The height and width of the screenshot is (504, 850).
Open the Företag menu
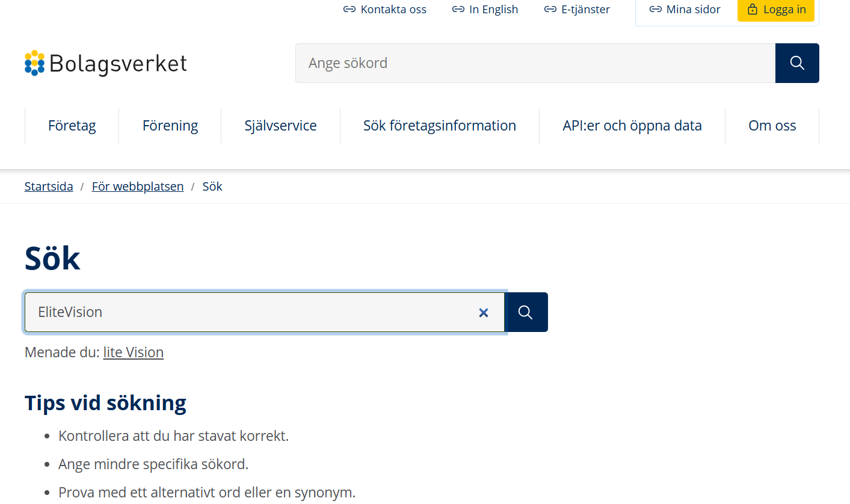[72, 126]
